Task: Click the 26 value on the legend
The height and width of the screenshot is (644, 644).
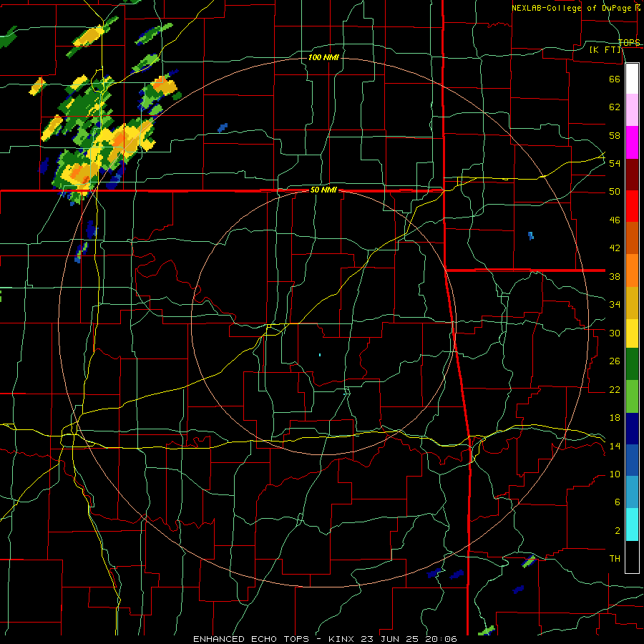Action: (615, 361)
